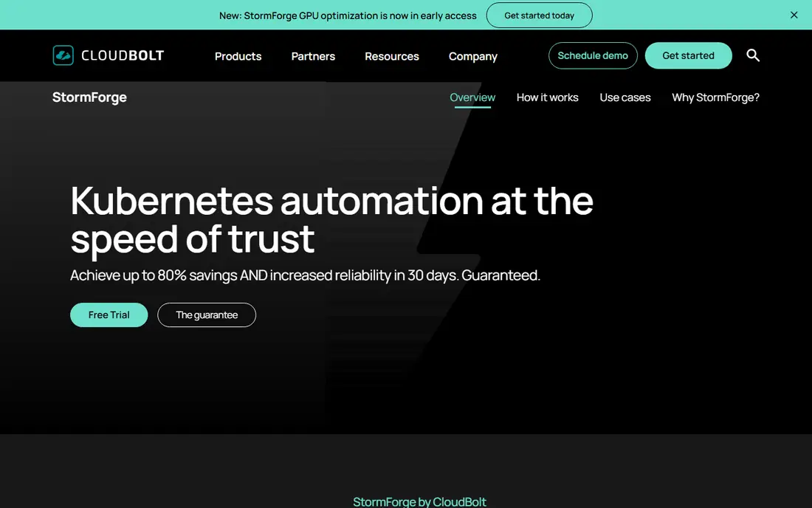This screenshot has height=508, width=812.
Task: Click the CLOUDBOLT wordmark text
Action: [x=123, y=55]
